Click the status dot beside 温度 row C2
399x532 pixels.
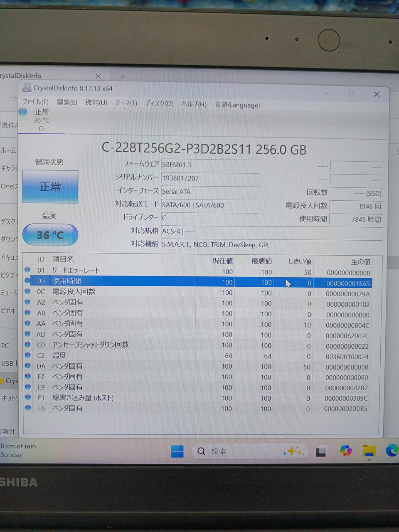(28, 355)
